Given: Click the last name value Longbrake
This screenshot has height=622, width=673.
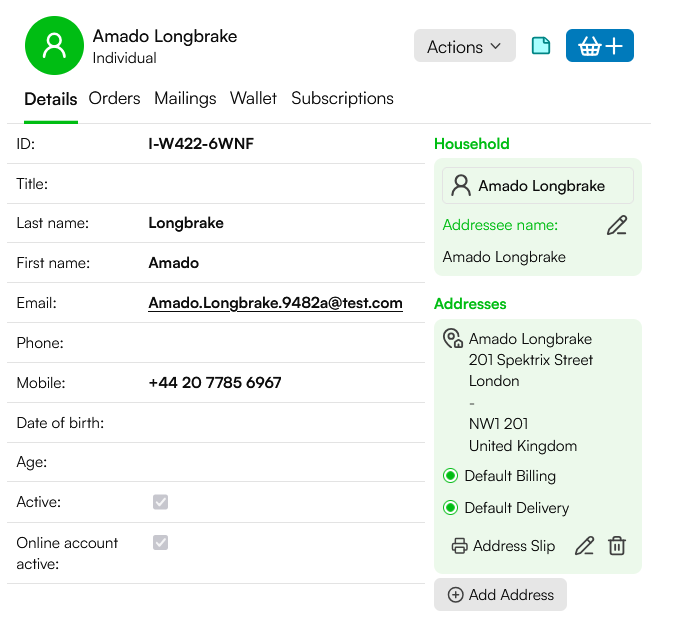Looking at the screenshot, I should (186, 223).
